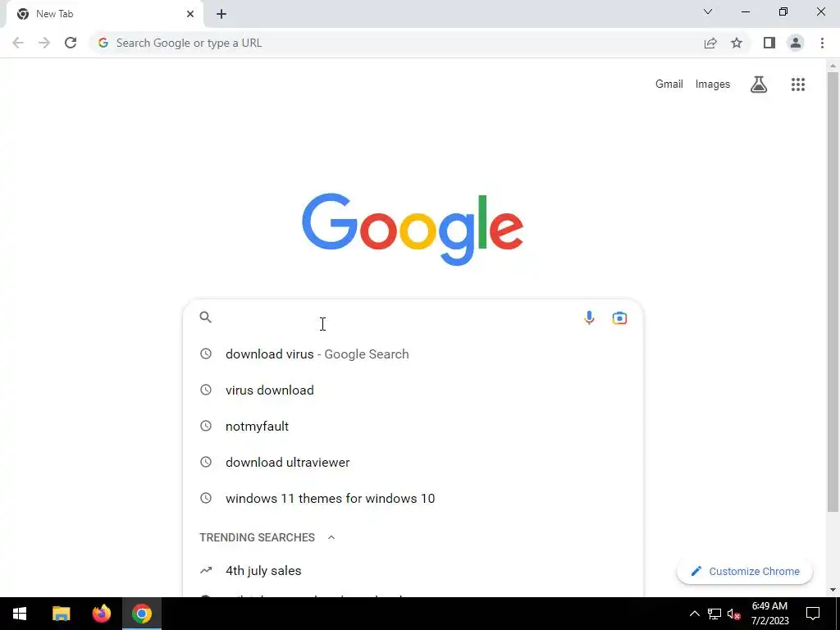
Task: Open the Chrome side panel
Action: pos(769,43)
